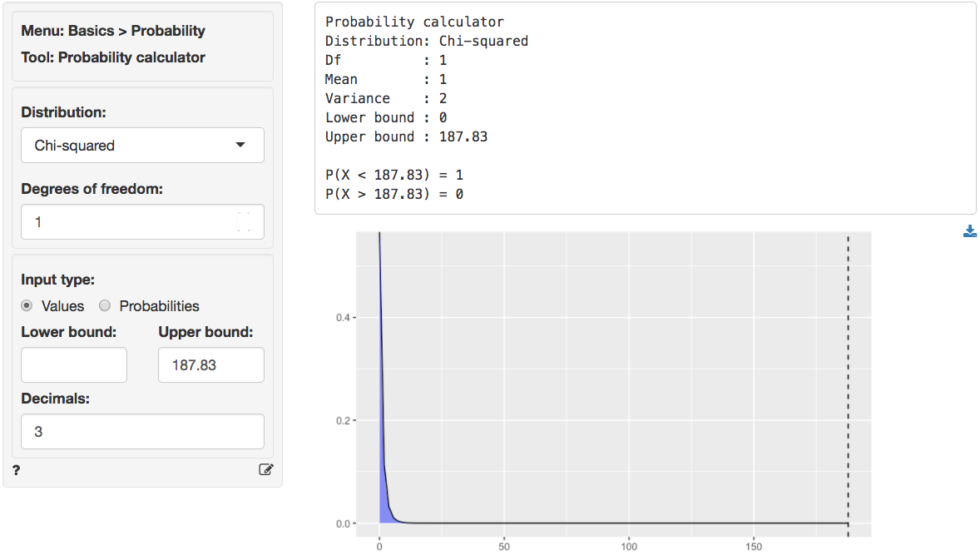Click the Upper bound field showing 187.83

coord(210,364)
